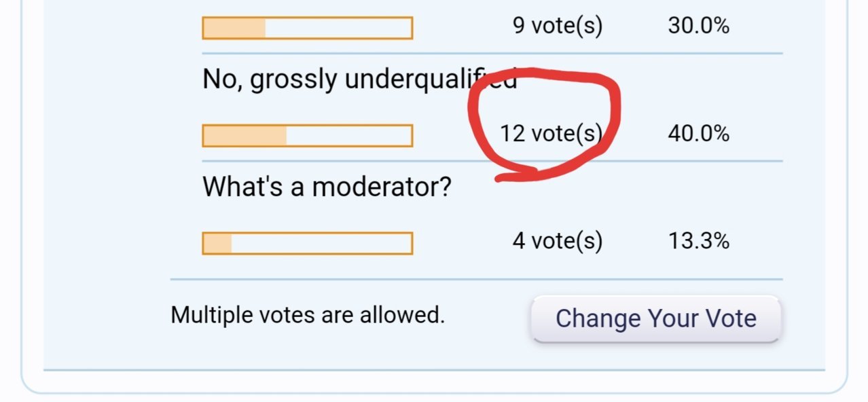This screenshot has width=868, height=402.
Task: Click the word 'Vote' on the change button
Action: pos(730,318)
